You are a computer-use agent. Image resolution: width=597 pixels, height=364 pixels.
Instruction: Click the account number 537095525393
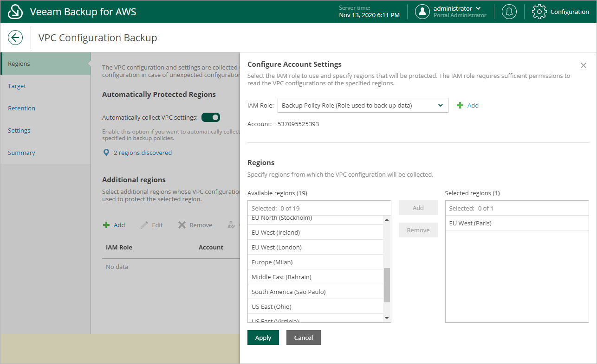click(x=298, y=124)
